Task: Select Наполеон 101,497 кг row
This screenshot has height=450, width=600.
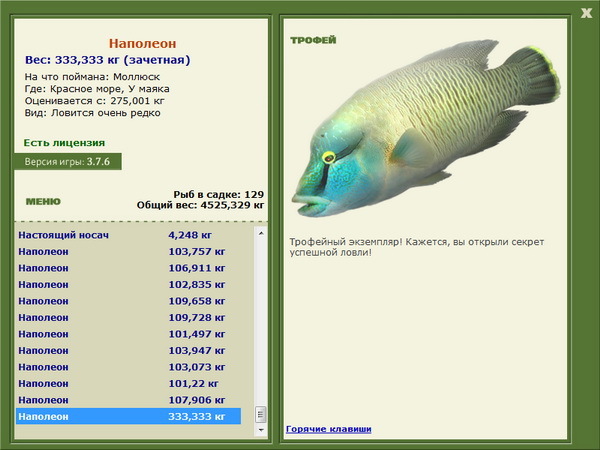Action: pyautogui.click(x=129, y=334)
